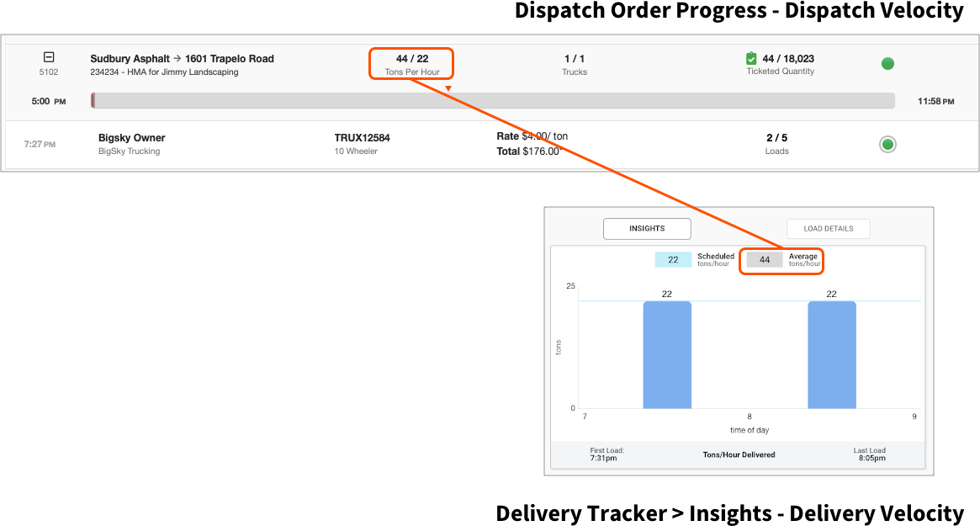Click the first blue bar after 7

coord(667,354)
